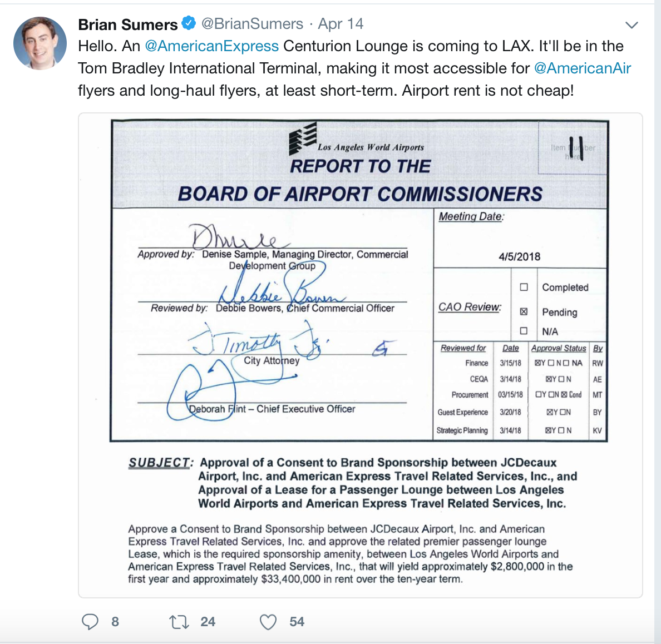Viewport: 661px width, 644px height.
Task: Click Brian Sumers verified badge
Action: tap(189, 23)
